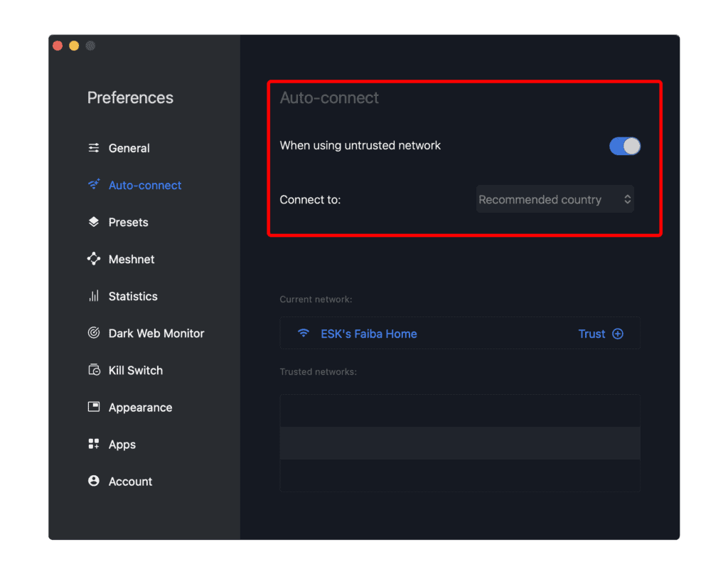
Task: Open the Dark Web Monitor section
Action: pyautogui.click(x=156, y=334)
